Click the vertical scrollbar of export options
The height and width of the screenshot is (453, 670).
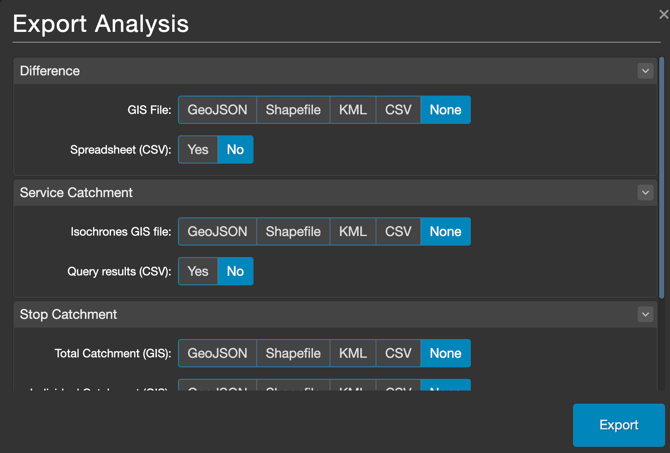point(661,180)
